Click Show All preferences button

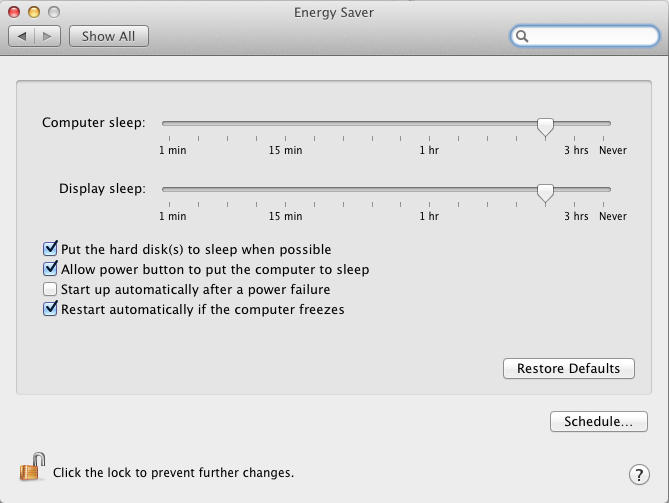click(109, 36)
